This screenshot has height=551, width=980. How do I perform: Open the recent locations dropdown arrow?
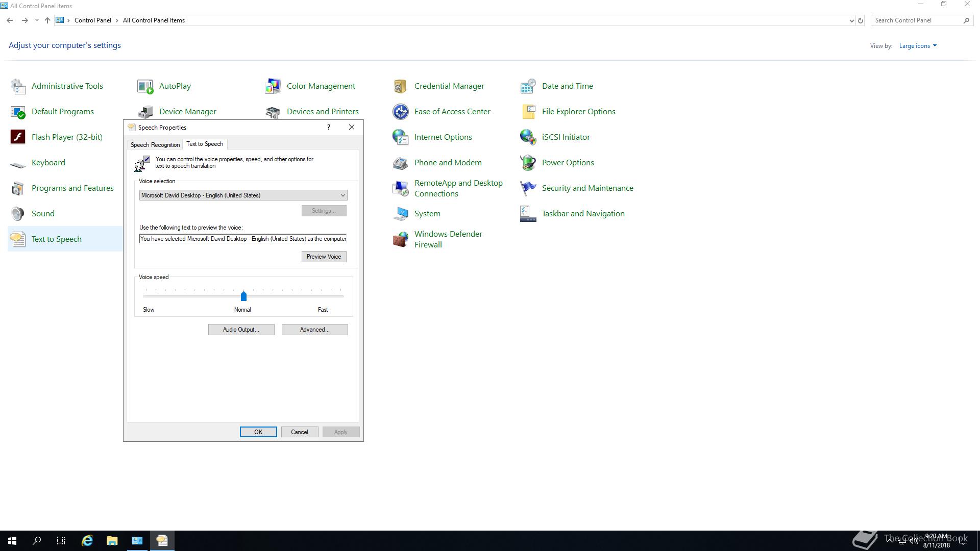pyautogui.click(x=37, y=20)
